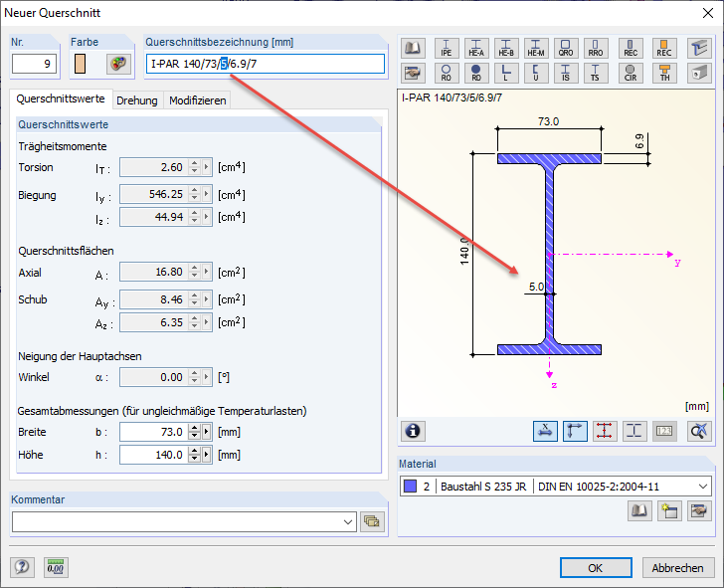Click the reset zoom view button
This screenshot has height=588, width=724.
(x=699, y=431)
